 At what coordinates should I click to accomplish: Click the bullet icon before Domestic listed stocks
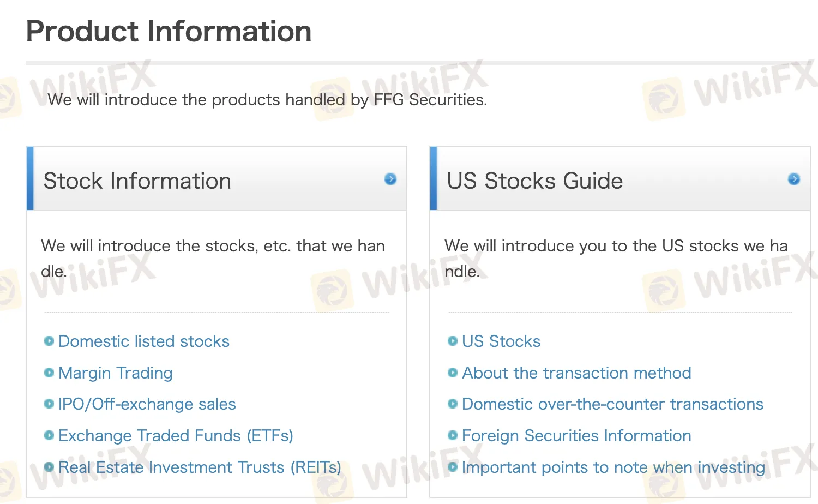pyautogui.click(x=49, y=341)
